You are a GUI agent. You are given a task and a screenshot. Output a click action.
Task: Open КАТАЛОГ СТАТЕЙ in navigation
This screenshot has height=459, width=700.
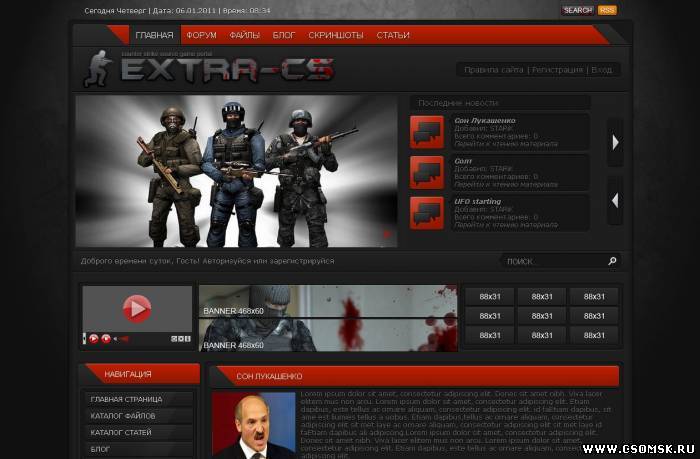click(139, 432)
